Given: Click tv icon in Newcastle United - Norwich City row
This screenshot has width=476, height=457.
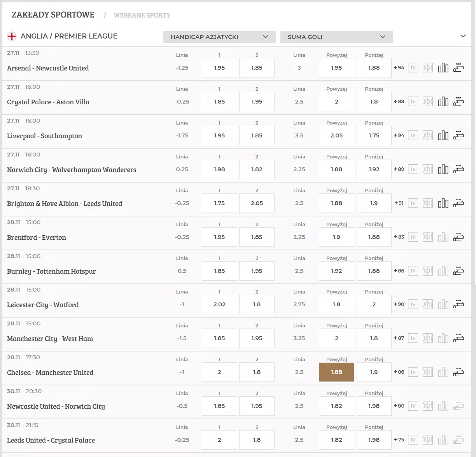Looking at the screenshot, I should click(x=413, y=406).
